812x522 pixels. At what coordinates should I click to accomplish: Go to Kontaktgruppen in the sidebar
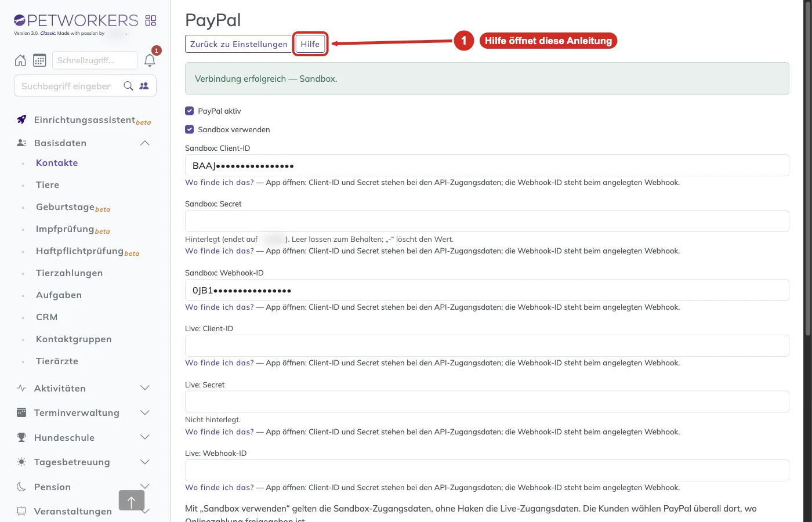tap(74, 339)
